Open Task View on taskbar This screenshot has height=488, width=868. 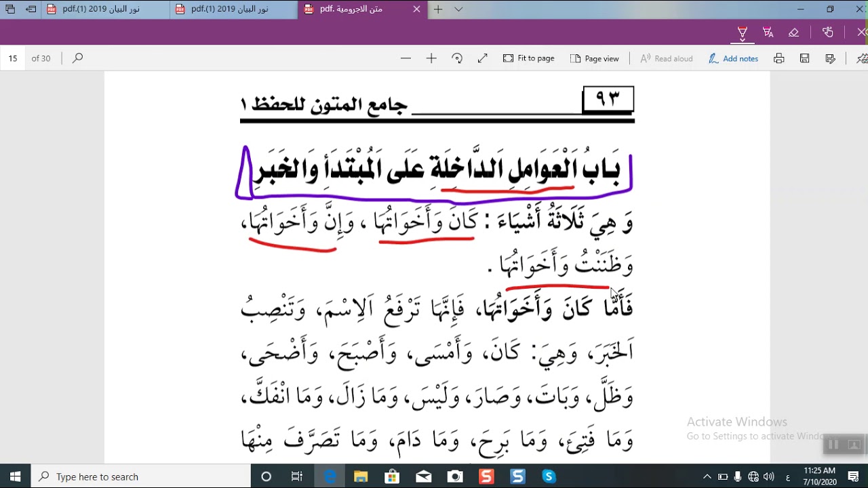[296, 476]
